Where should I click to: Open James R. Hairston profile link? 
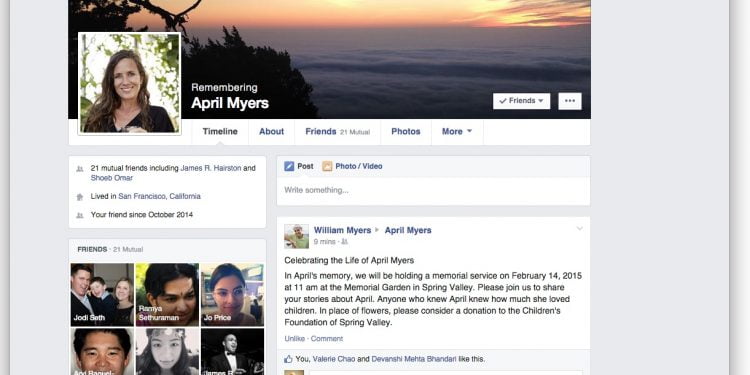tap(210, 168)
